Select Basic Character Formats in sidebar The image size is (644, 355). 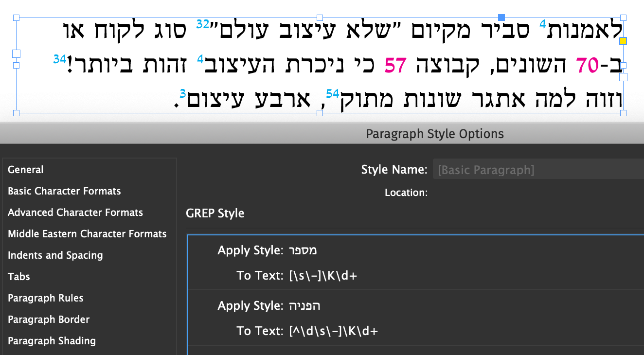[x=64, y=191]
